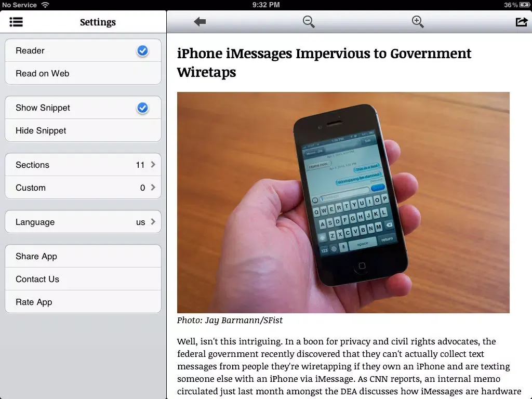
Task: Tap the article headline about iMessages
Action: pyautogui.click(x=324, y=62)
